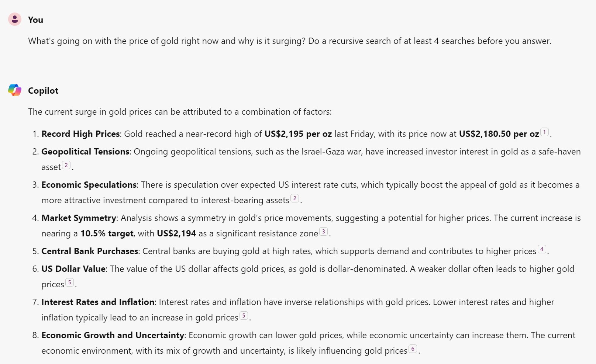The image size is (596, 364).
Task: Click the Copilot intro sentence about gold surge
Action: tap(180, 112)
